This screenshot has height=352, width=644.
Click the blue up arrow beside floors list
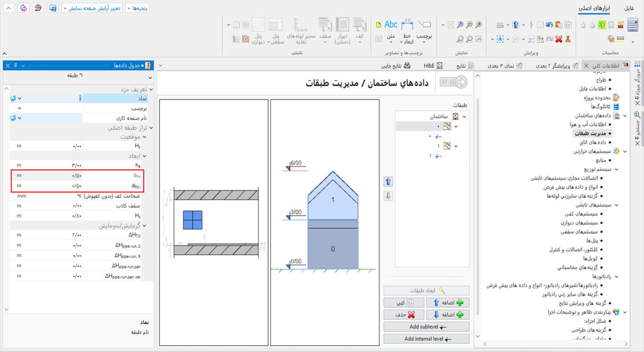click(388, 182)
